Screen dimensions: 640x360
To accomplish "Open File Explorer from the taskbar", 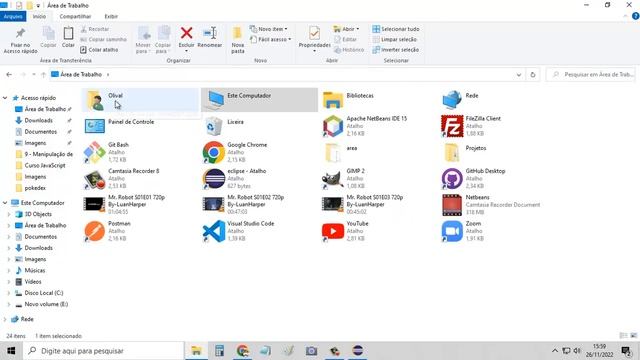I will pos(196,351).
